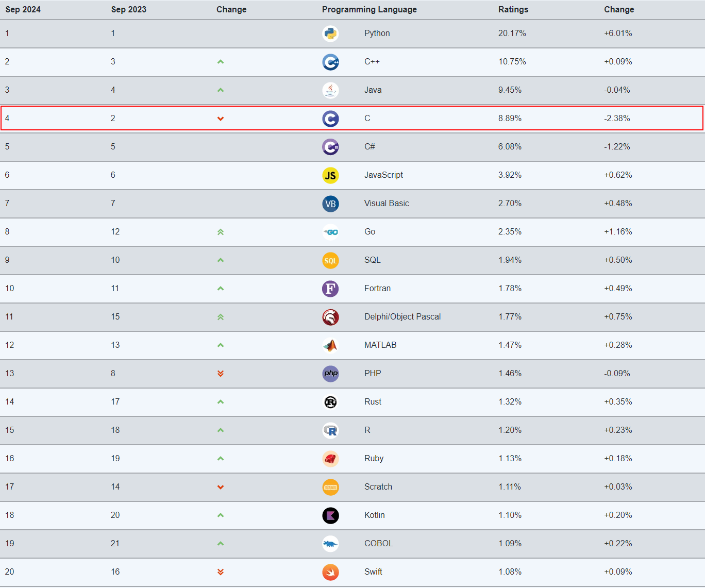Click the COBOL language name
This screenshot has width=705, height=588.
pos(379,543)
